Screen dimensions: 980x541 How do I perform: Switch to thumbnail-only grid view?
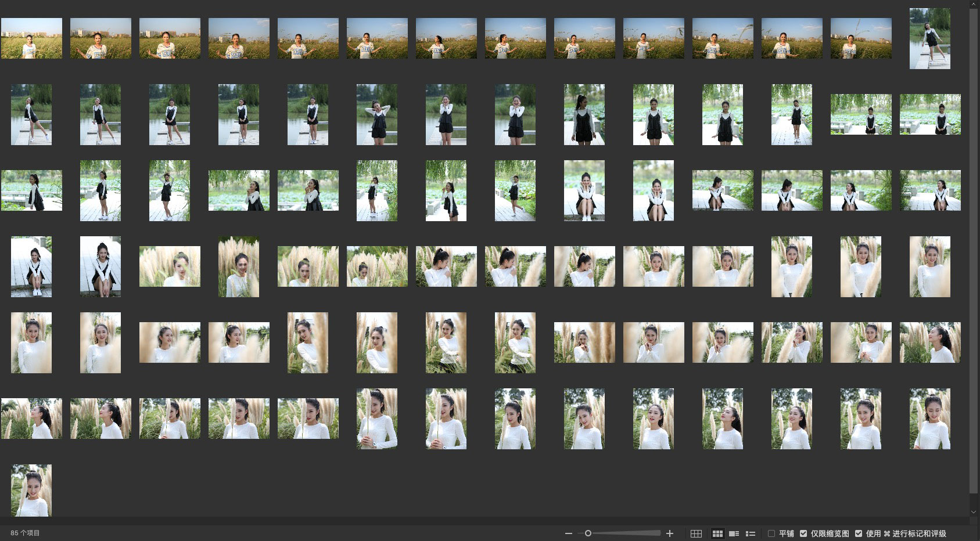[717, 533]
